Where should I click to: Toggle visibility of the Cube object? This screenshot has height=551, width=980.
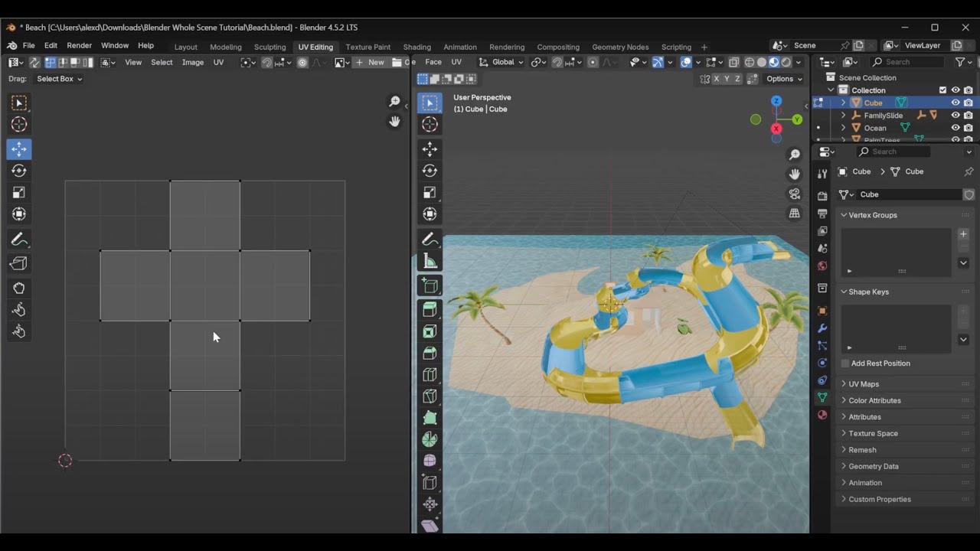click(955, 103)
